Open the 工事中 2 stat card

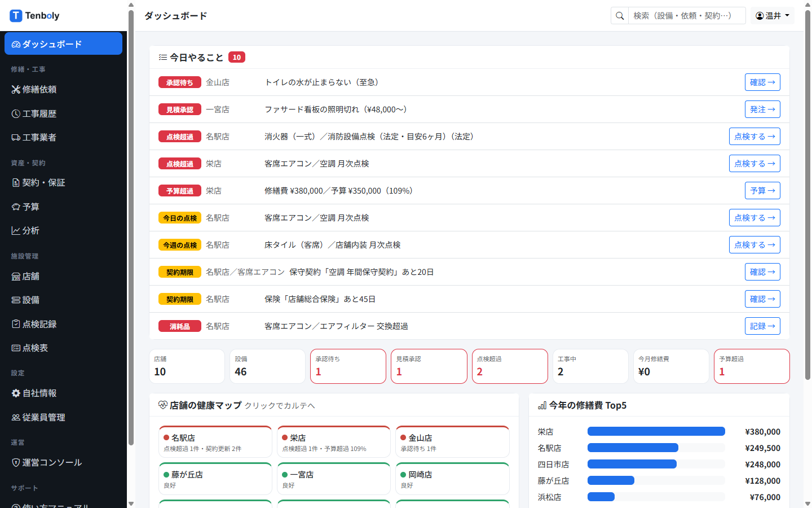pyautogui.click(x=590, y=366)
